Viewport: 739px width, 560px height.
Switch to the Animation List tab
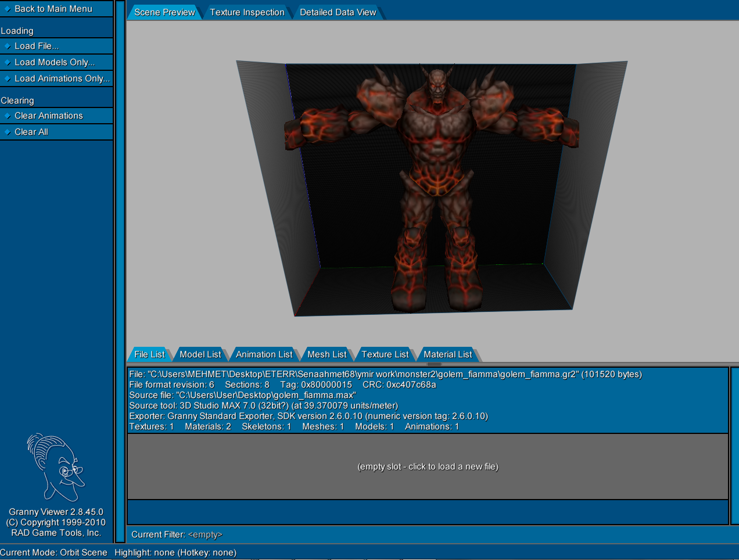[x=264, y=354]
